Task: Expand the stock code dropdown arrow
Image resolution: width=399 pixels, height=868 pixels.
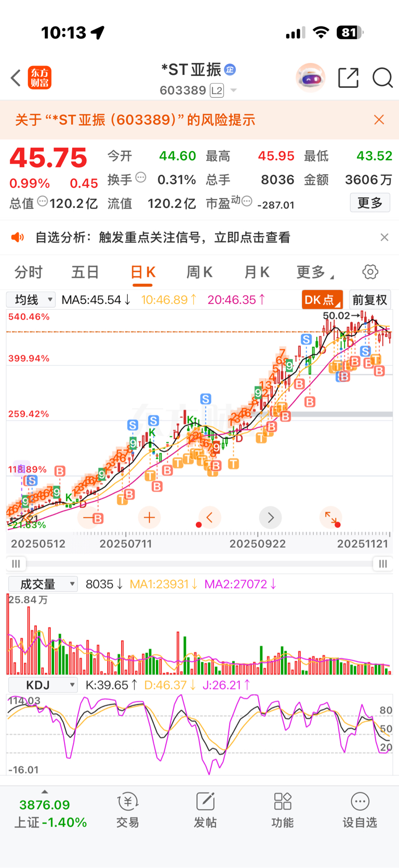Action: coord(234,90)
